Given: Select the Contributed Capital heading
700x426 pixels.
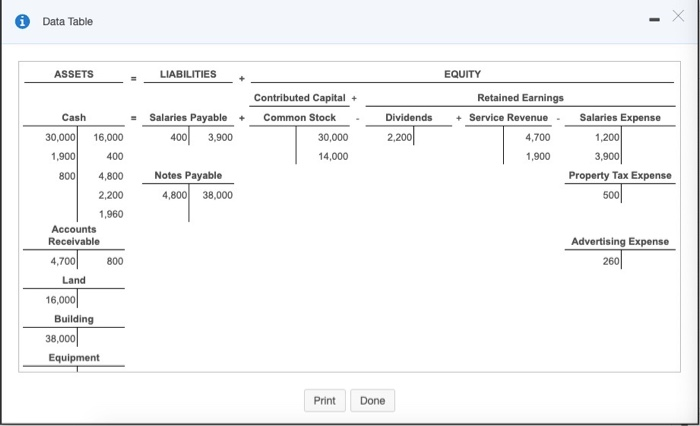Looking at the screenshot, I should pos(300,98).
